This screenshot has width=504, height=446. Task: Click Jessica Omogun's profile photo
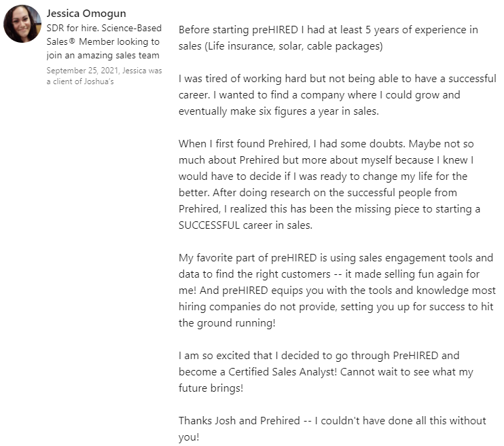(x=22, y=24)
